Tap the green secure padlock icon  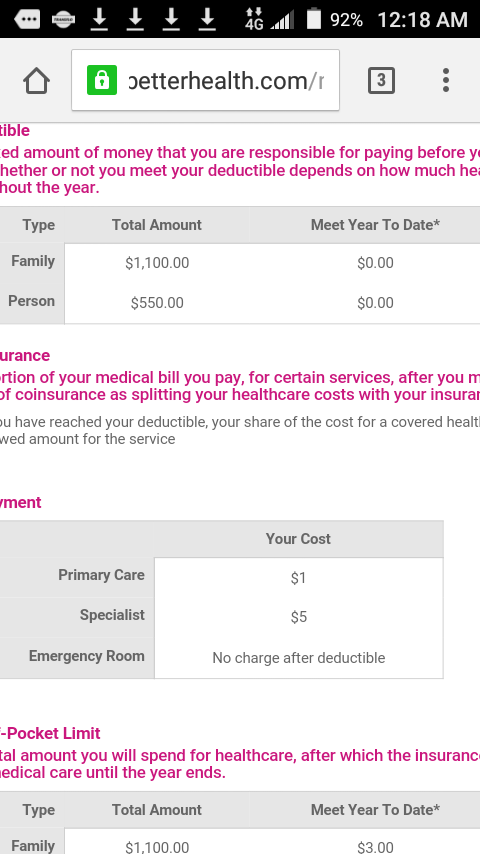(102, 80)
